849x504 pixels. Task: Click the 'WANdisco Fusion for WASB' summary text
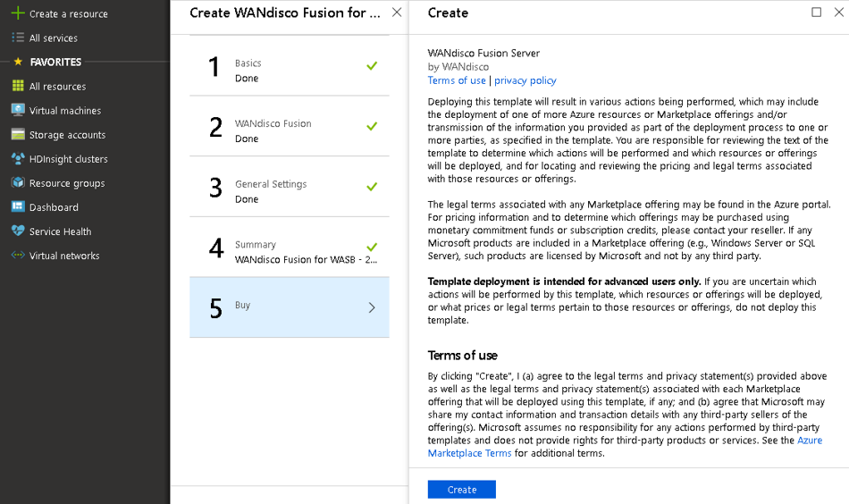(306, 260)
